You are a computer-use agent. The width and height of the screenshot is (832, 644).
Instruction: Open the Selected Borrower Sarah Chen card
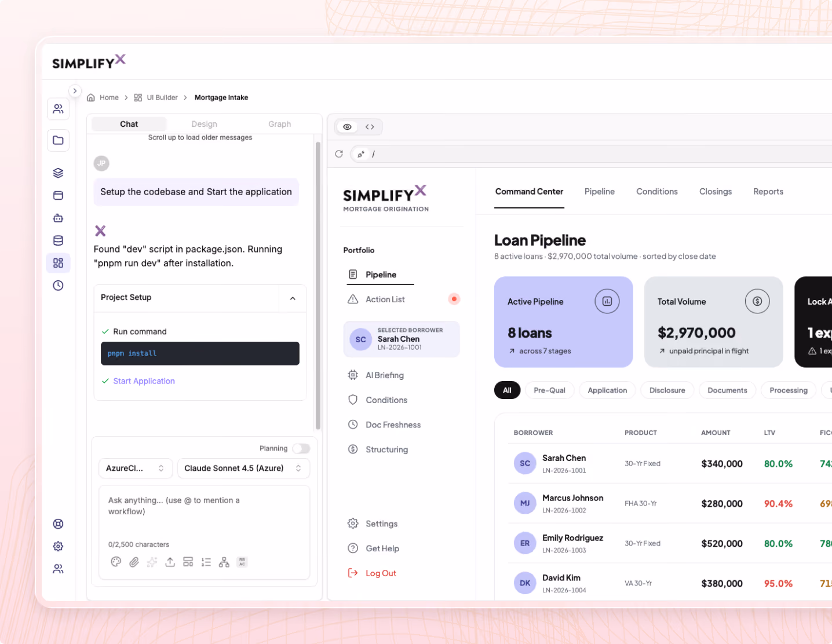pyautogui.click(x=402, y=339)
